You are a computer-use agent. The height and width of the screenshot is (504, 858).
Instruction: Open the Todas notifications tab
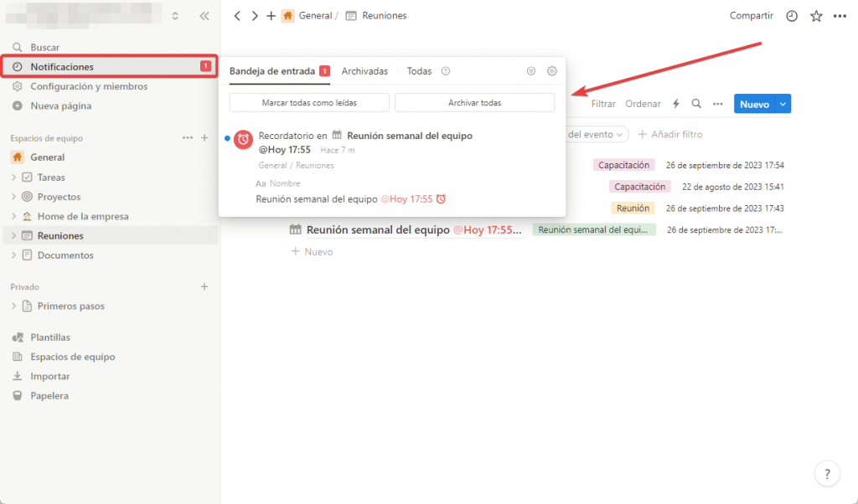[419, 71]
